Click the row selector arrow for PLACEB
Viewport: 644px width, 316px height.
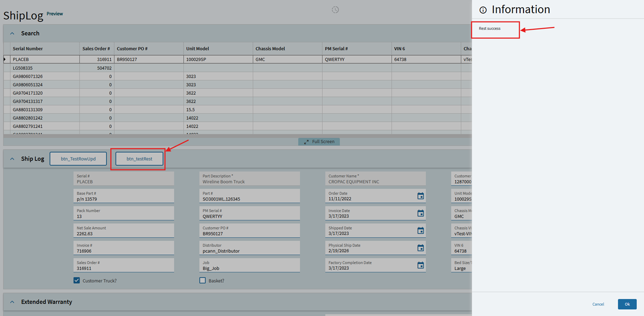5,59
